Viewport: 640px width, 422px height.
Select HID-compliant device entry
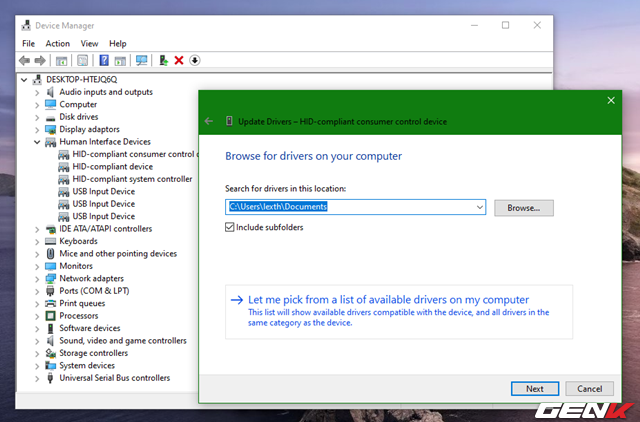(x=113, y=167)
